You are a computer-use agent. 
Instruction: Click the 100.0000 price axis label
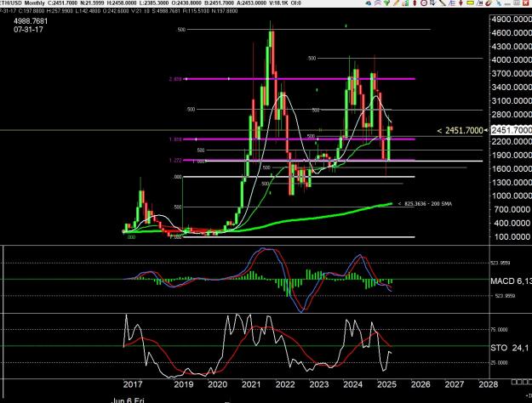512,237
